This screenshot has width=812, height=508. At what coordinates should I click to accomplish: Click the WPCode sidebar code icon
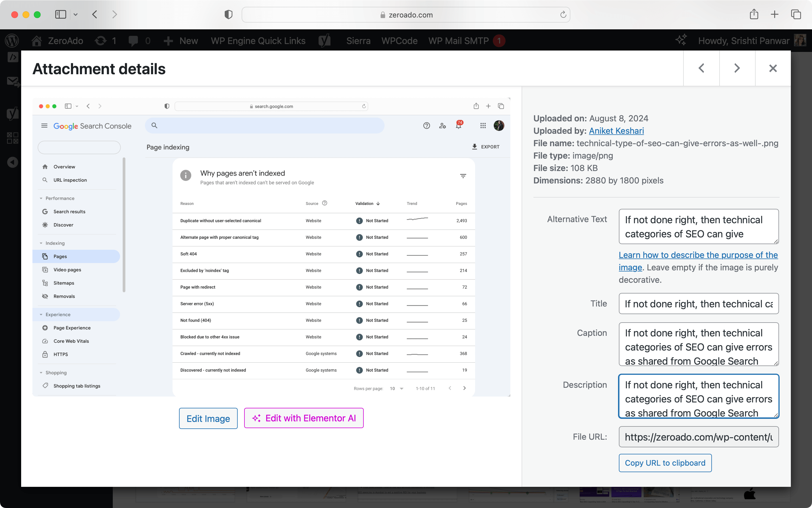tap(12, 57)
